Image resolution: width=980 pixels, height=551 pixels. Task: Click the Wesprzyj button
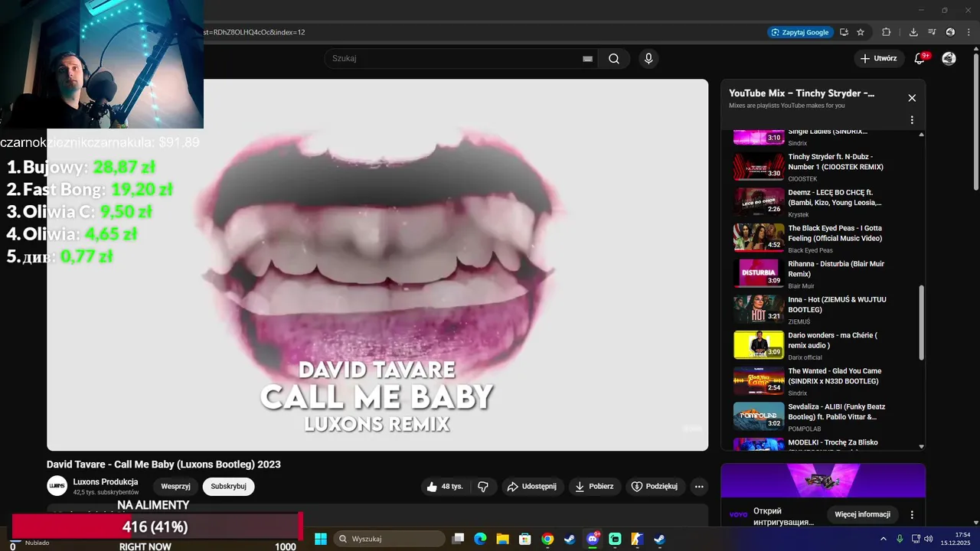175,486
